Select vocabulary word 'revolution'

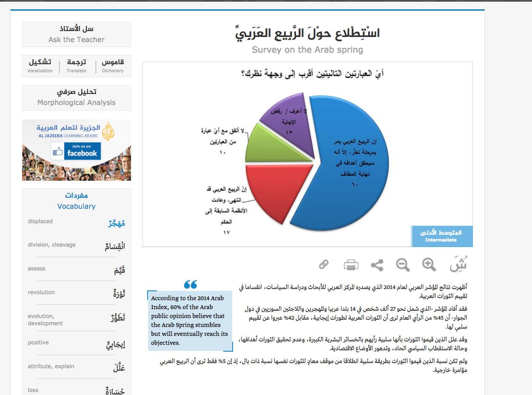pyautogui.click(x=41, y=293)
